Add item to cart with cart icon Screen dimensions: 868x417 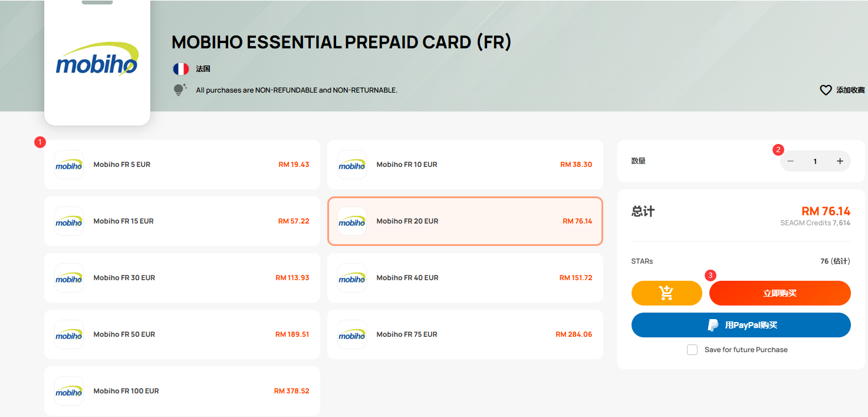[666, 293]
